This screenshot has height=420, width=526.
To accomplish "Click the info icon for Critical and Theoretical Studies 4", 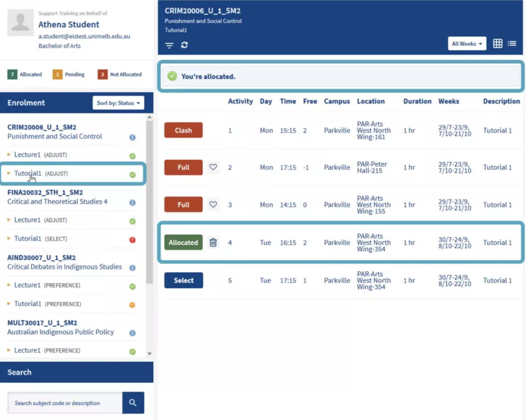I will point(132,203).
